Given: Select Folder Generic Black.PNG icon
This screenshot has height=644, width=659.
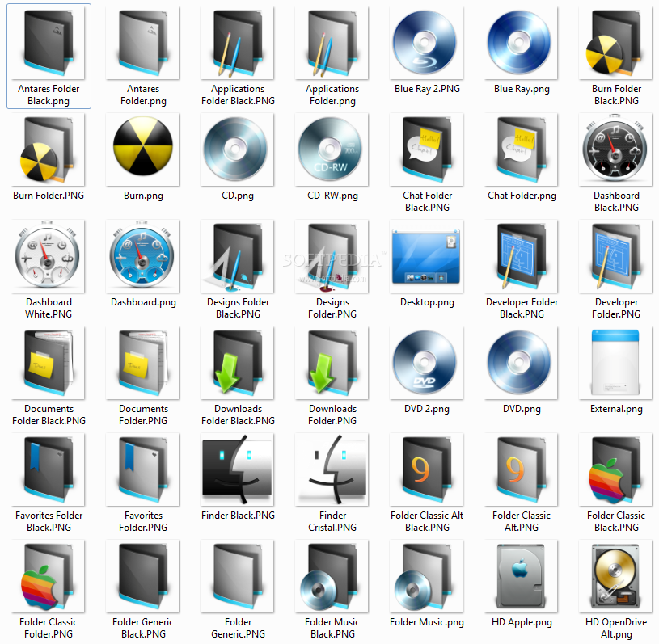Looking at the screenshot, I should pyautogui.click(x=143, y=576).
